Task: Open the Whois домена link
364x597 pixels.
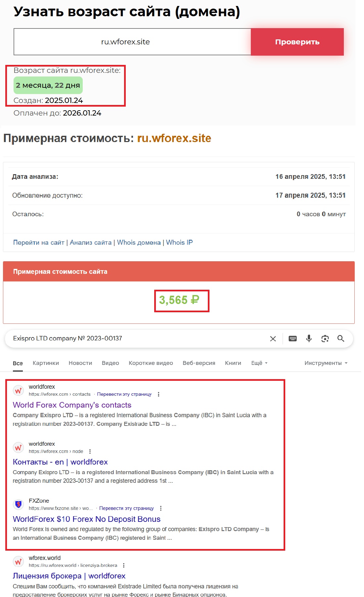Action: (139, 242)
